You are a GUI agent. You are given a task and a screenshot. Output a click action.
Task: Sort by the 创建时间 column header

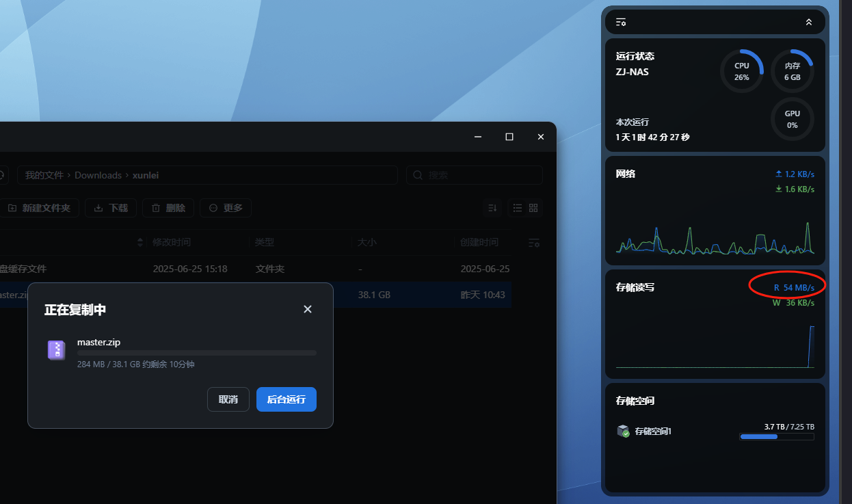(480, 242)
